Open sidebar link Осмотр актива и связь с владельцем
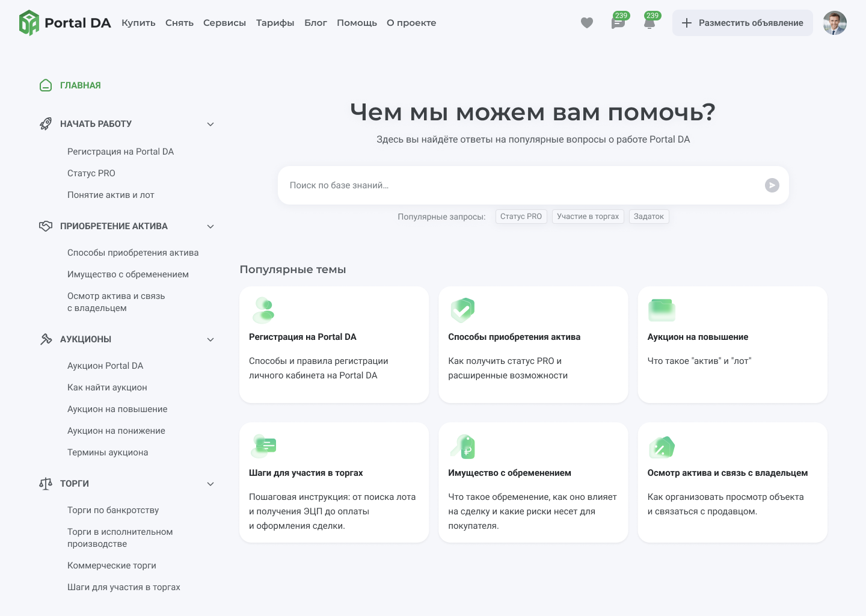The image size is (866, 616). 116,302
